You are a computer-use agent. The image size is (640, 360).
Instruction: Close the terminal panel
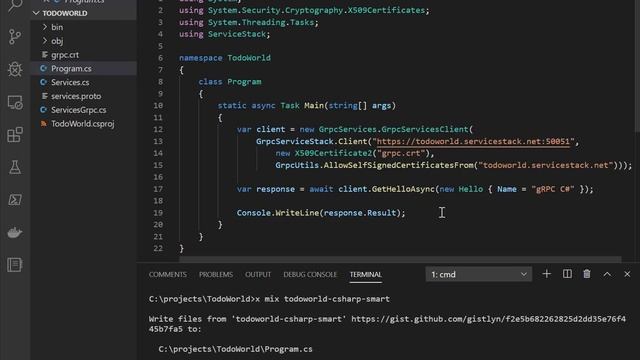[x=627, y=274]
